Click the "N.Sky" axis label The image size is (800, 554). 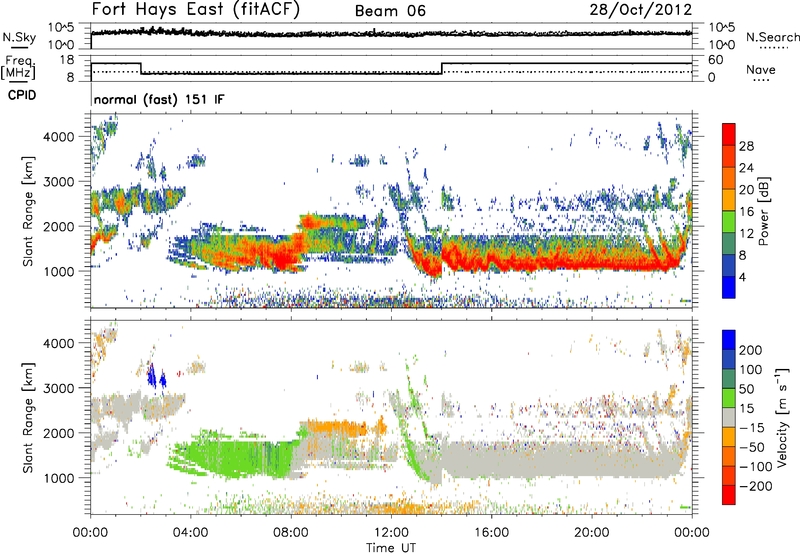tap(19, 37)
